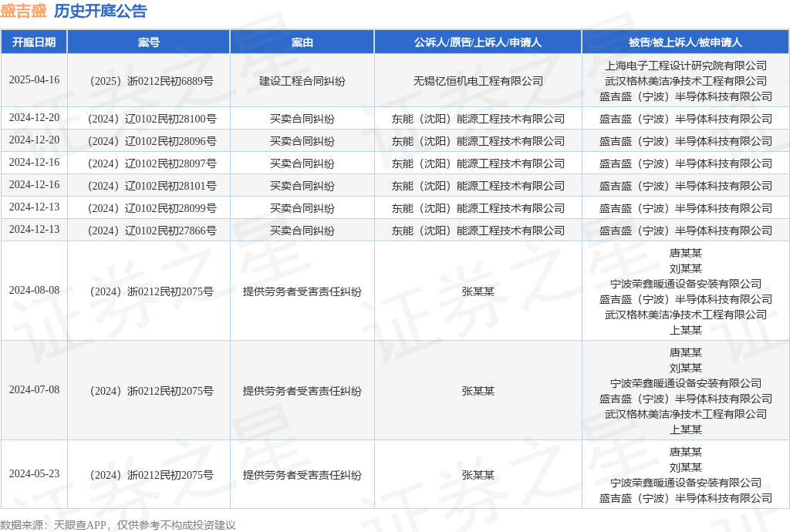
Task: Click the date cell "2024-08-08"
Action: pos(34,291)
